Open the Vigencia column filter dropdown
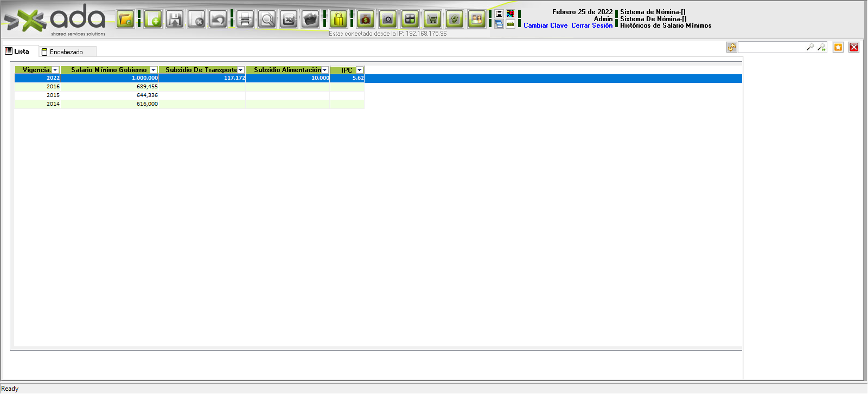The height and width of the screenshot is (394, 868). click(x=55, y=70)
